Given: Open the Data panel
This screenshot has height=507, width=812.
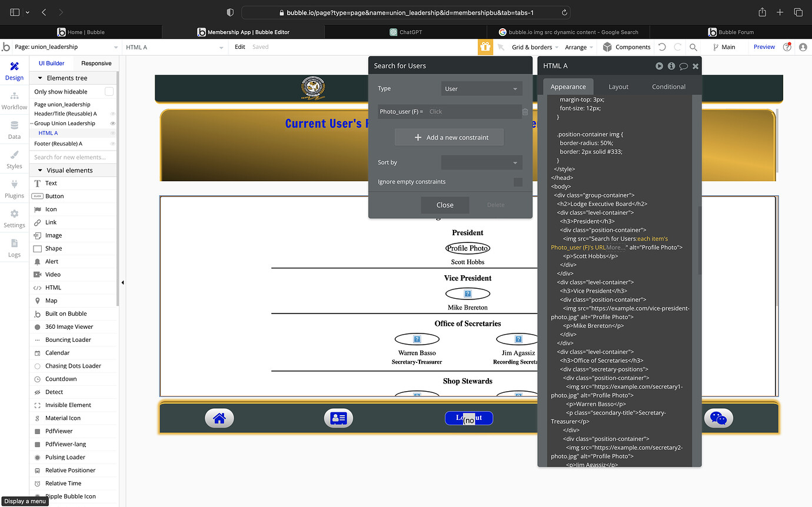Looking at the screenshot, I should click(x=14, y=131).
